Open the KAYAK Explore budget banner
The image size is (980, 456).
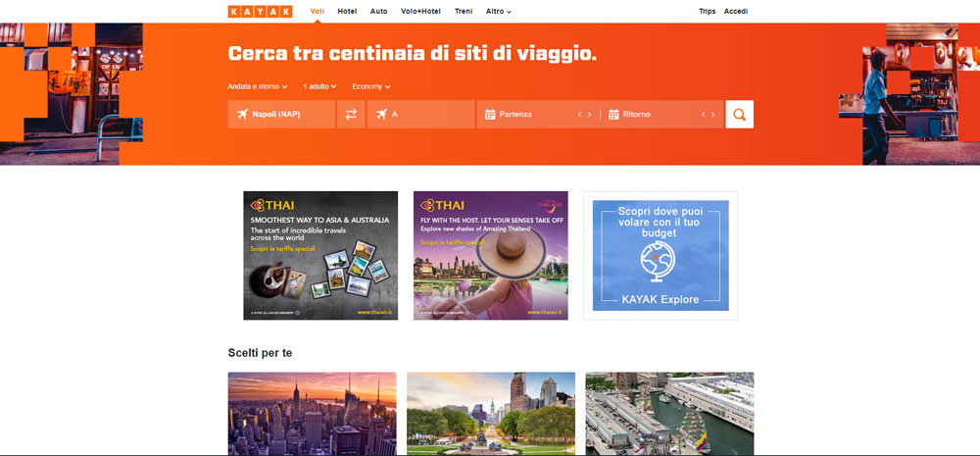(661, 255)
